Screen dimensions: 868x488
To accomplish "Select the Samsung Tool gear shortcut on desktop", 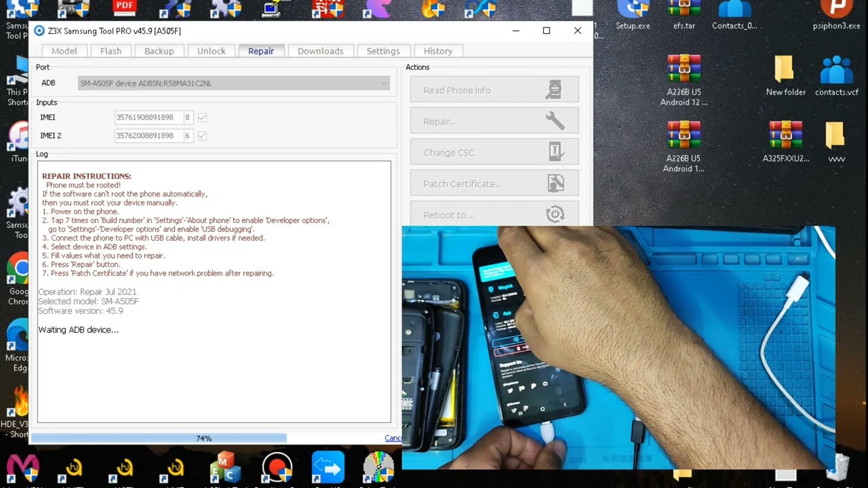I will point(18,212).
